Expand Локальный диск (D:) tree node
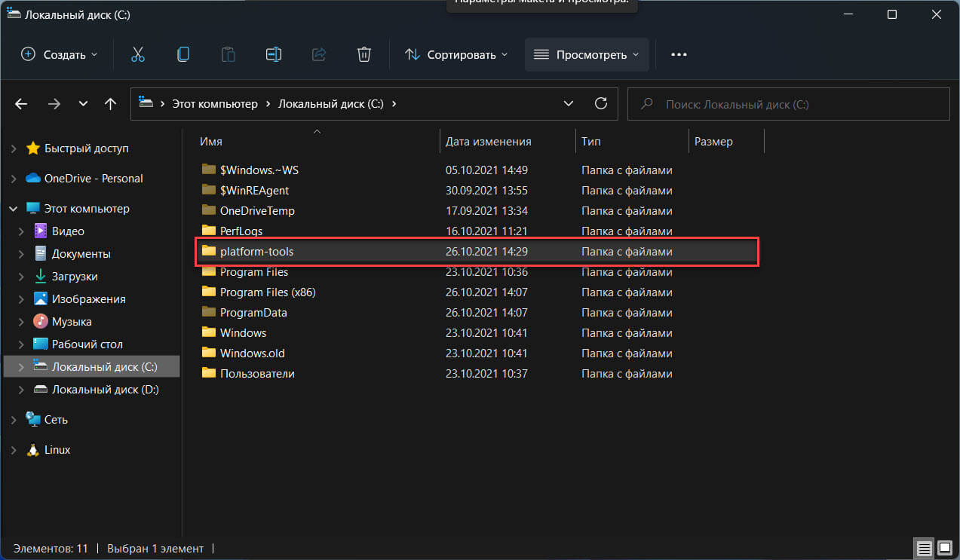 point(21,390)
